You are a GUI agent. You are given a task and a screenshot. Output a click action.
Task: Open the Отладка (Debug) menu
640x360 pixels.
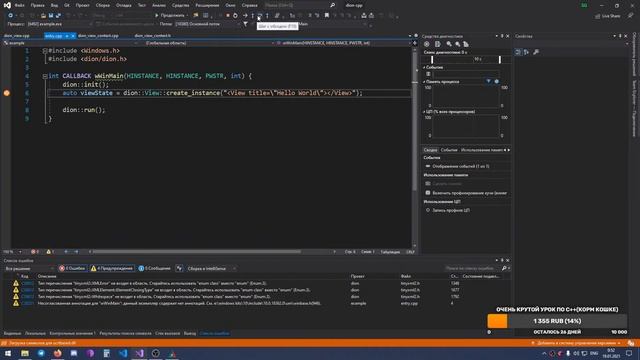pyautogui.click(x=123, y=5)
